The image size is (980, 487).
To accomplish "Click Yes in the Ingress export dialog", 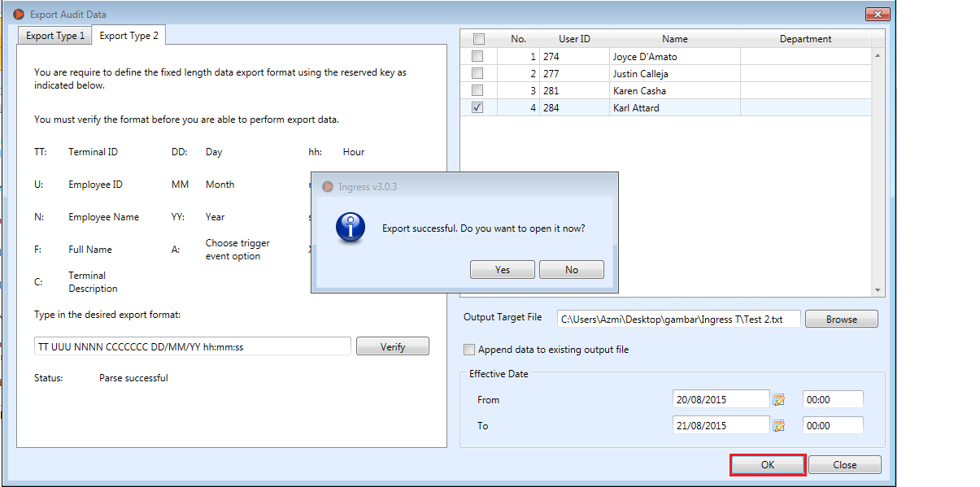I will tap(503, 270).
